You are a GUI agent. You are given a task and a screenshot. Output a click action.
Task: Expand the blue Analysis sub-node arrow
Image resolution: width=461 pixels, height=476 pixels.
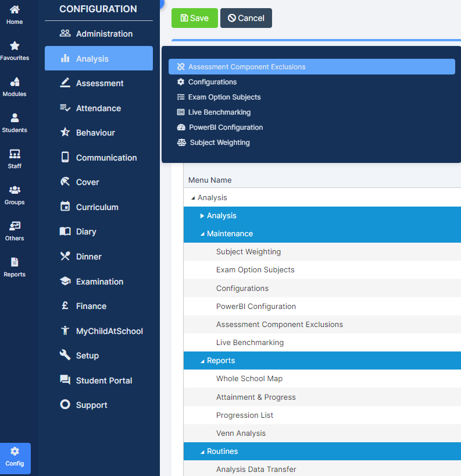tap(202, 216)
